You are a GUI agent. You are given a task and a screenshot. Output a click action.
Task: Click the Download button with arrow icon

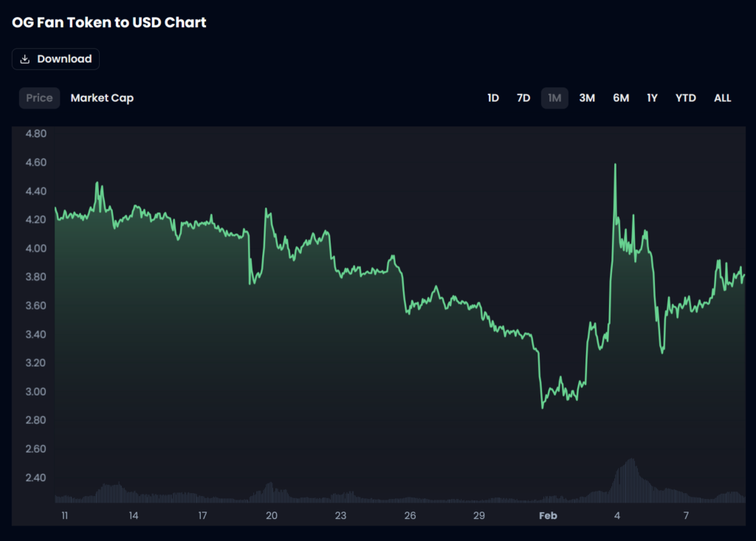tap(55, 59)
